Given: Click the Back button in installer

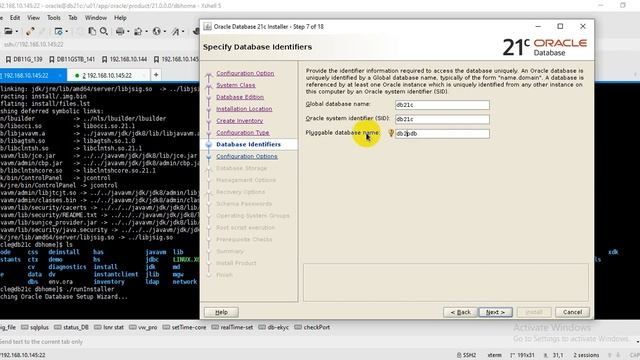Looking at the screenshot, I should coord(460,312).
